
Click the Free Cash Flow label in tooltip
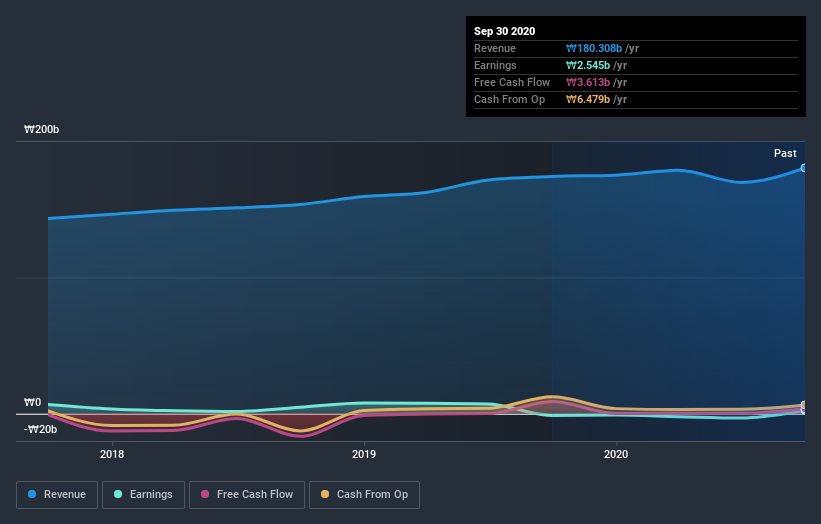512,83
